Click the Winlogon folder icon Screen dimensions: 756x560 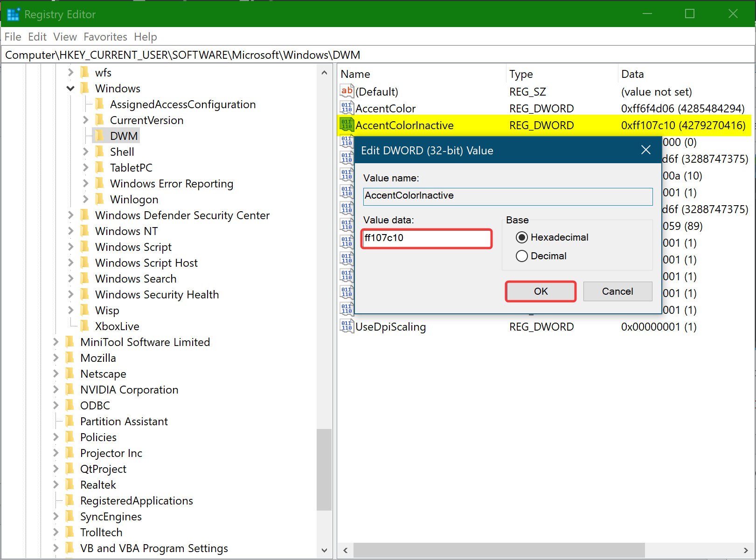coord(99,199)
